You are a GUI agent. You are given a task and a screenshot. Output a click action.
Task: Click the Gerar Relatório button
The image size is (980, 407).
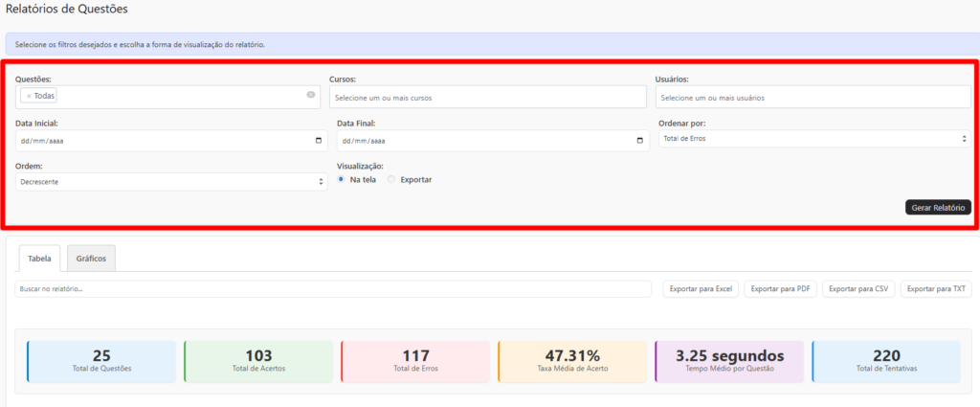coord(938,207)
